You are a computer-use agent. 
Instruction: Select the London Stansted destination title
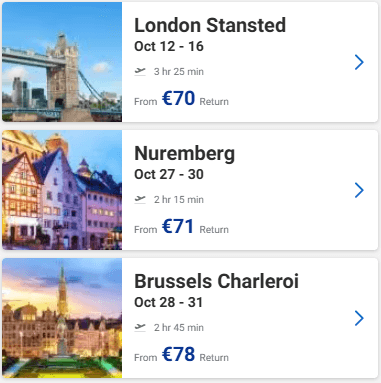pyautogui.click(x=210, y=25)
